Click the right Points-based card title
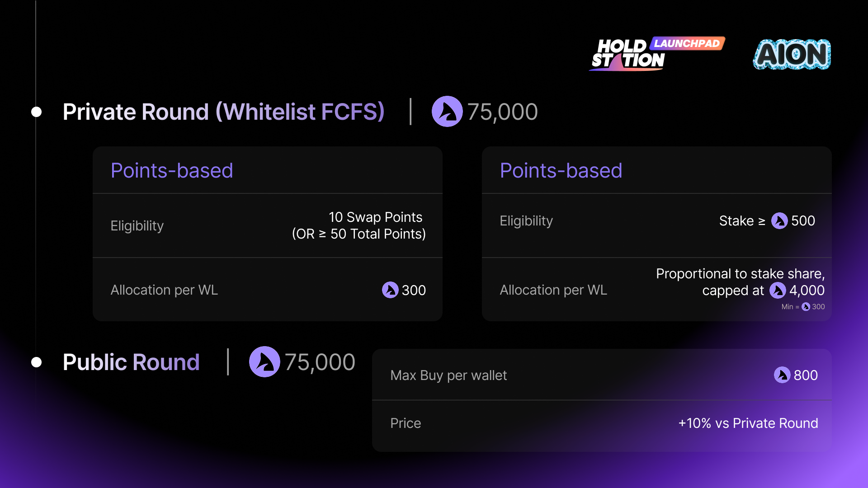The height and width of the screenshot is (488, 868). tap(561, 171)
